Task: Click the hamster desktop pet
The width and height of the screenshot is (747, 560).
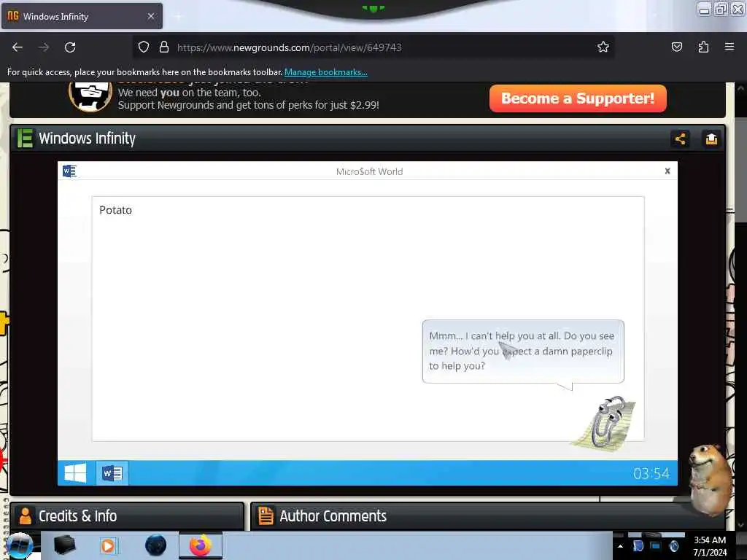Action: click(x=710, y=480)
